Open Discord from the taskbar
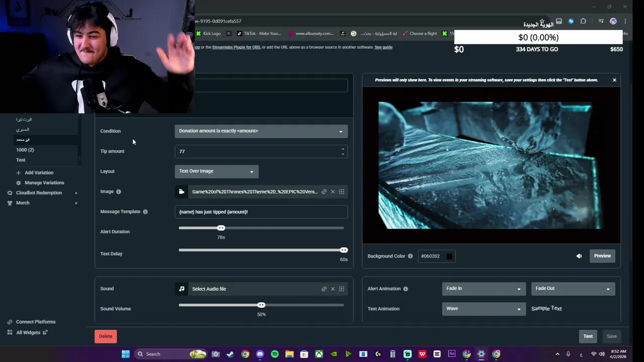 pos(260,354)
